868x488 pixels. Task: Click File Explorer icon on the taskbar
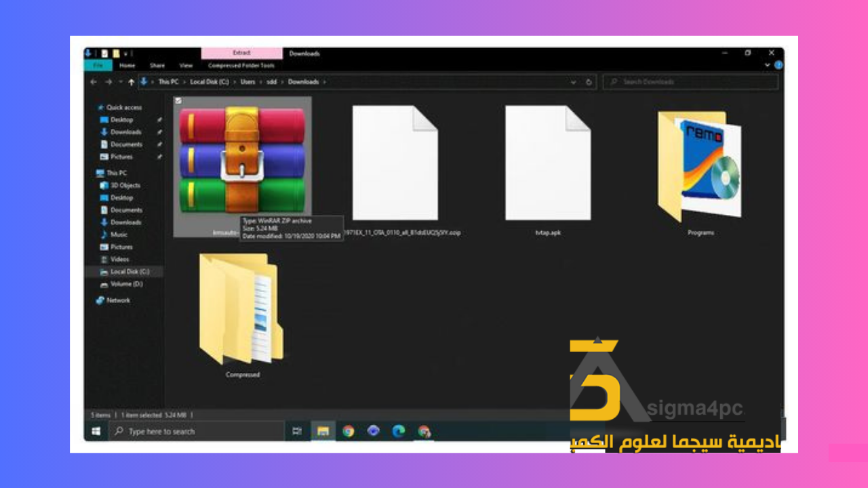[323, 431]
